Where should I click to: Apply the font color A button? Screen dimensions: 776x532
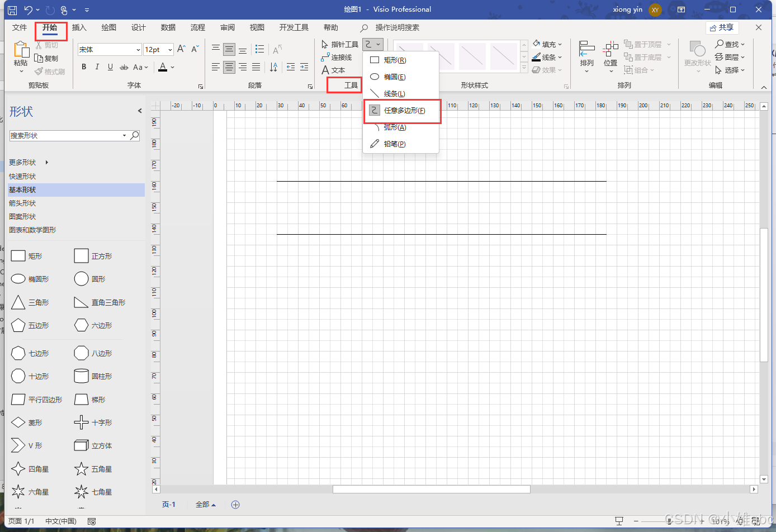point(163,67)
